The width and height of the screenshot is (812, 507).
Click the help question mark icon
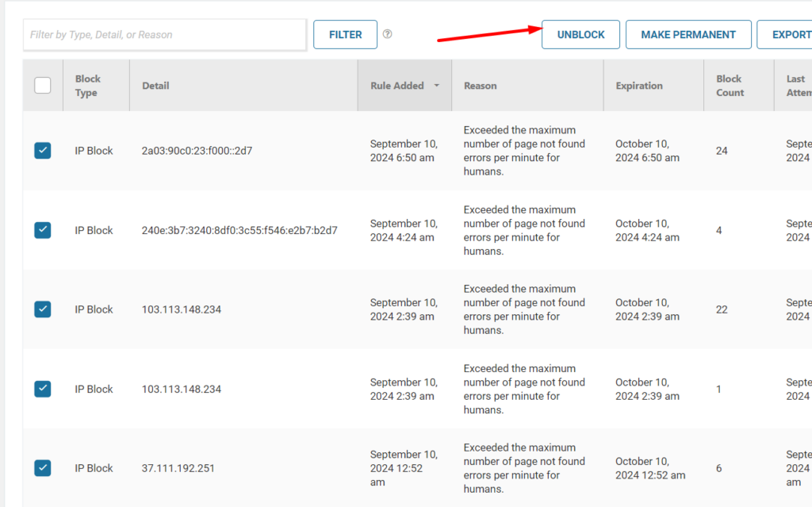[388, 34]
